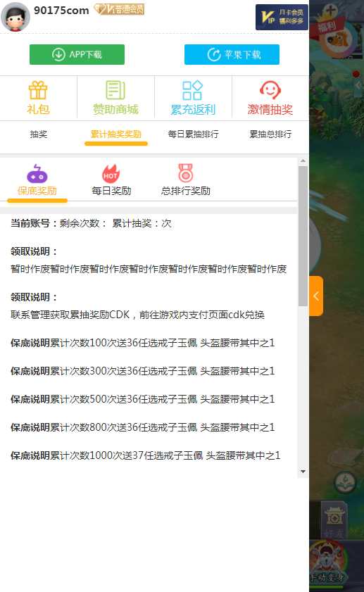Switch to the 抽奖 tab
The width and height of the screenshot is (364, 592).
(x=39, y=134)
